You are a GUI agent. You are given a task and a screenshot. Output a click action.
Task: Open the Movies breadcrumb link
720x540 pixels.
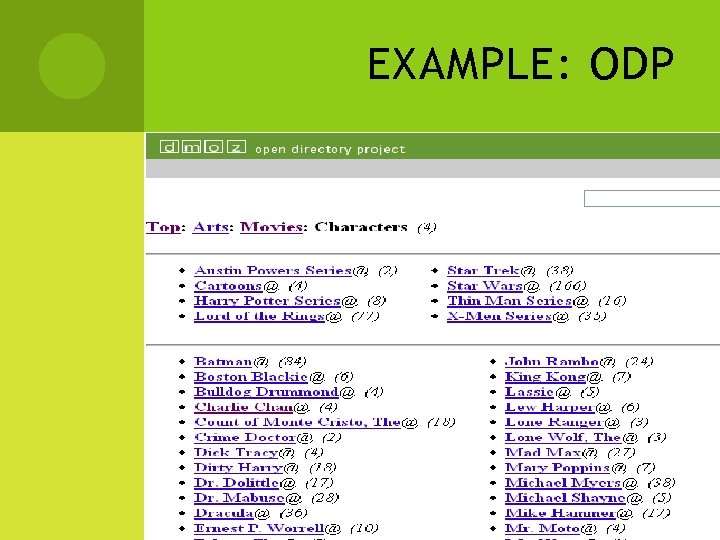[x=271, y=227]
